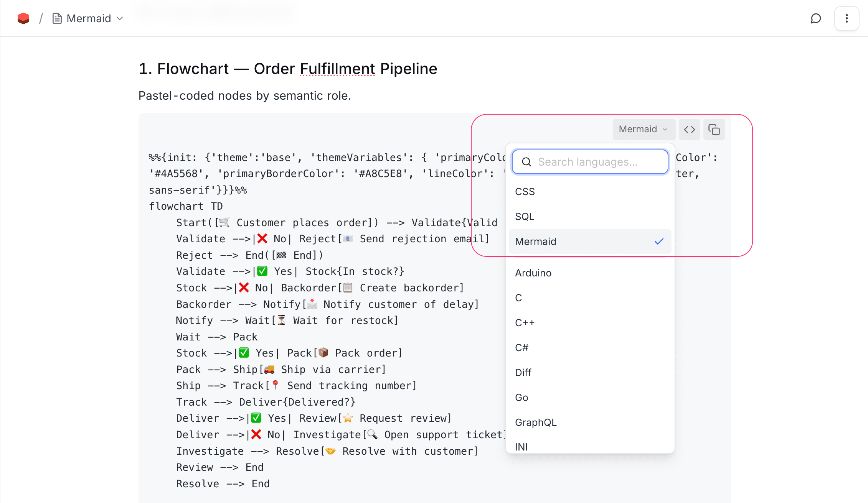Click the code line 'flowchart TD'
The image size is (868, 503).
[186, 206]
